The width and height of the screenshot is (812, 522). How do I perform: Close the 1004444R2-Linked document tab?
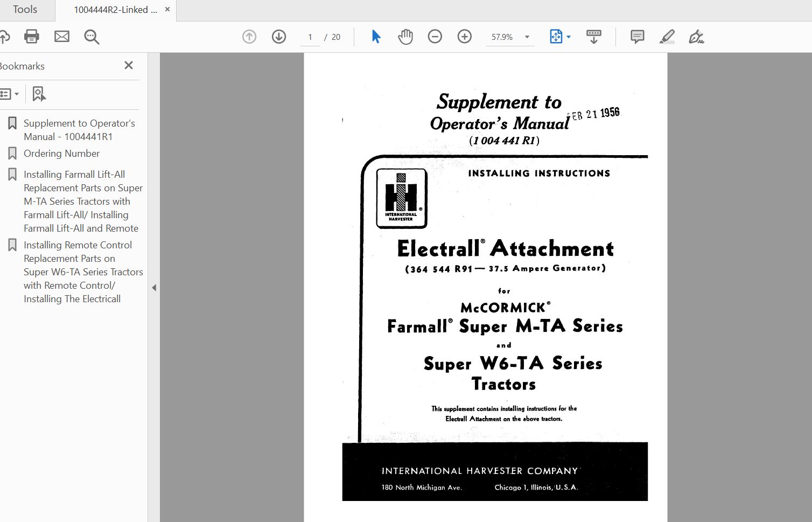pos(167,9)
